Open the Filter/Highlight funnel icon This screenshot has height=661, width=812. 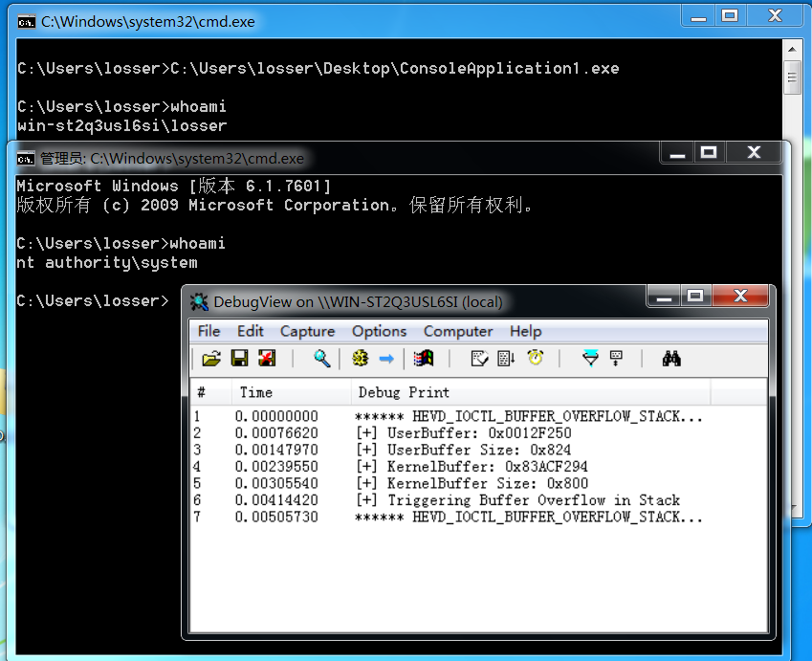[x=591, y=359]
